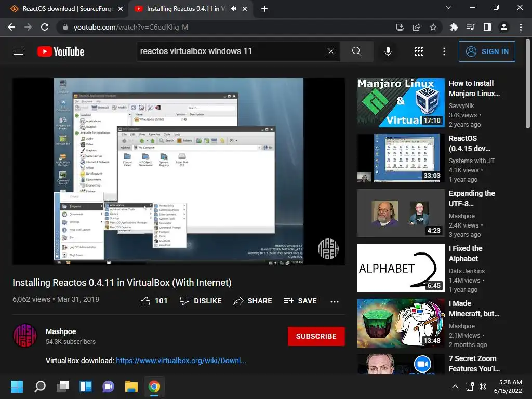Go back in the browser

[11, 27]
